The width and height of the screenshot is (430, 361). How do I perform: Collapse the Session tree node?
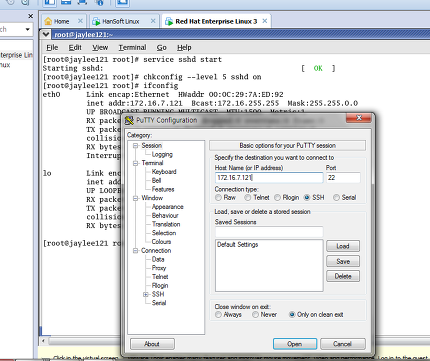[x=135, y=146]
